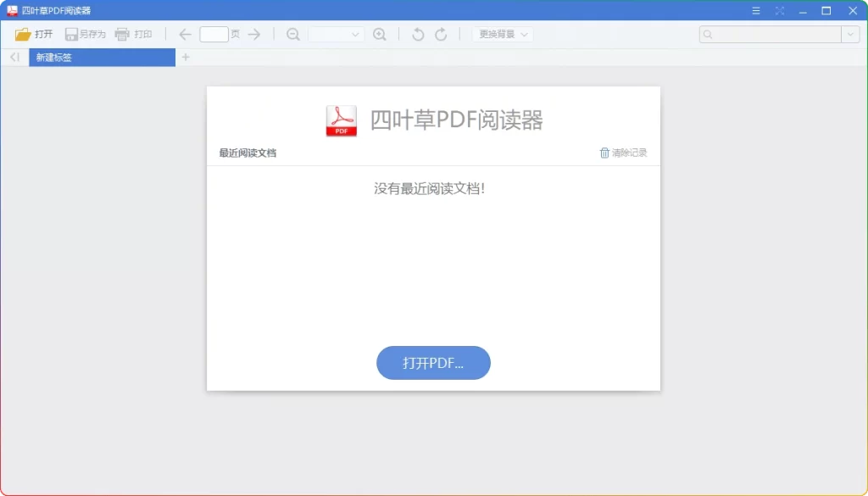This screenshot has width=868, height=496.
Task: Open the hamburger menu in the titlebar
Action: (x=755, y=10)
